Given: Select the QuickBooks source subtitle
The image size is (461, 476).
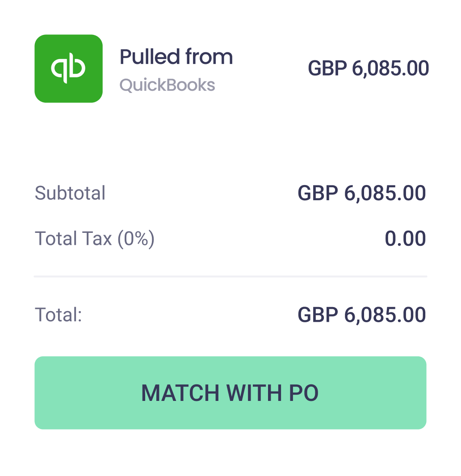Looking at the screenshot, I should (x=167, y=85).
